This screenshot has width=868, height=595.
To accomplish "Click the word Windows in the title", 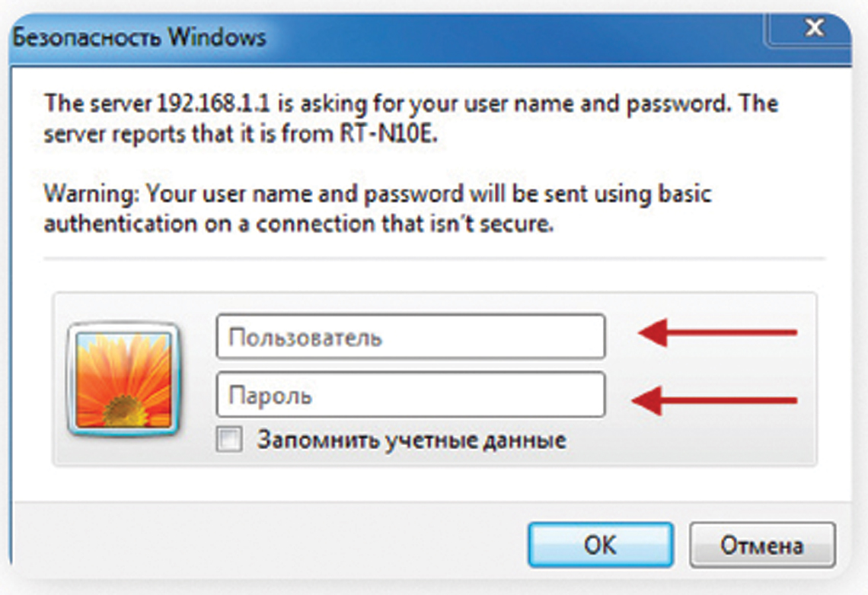I will coord(218,37).
